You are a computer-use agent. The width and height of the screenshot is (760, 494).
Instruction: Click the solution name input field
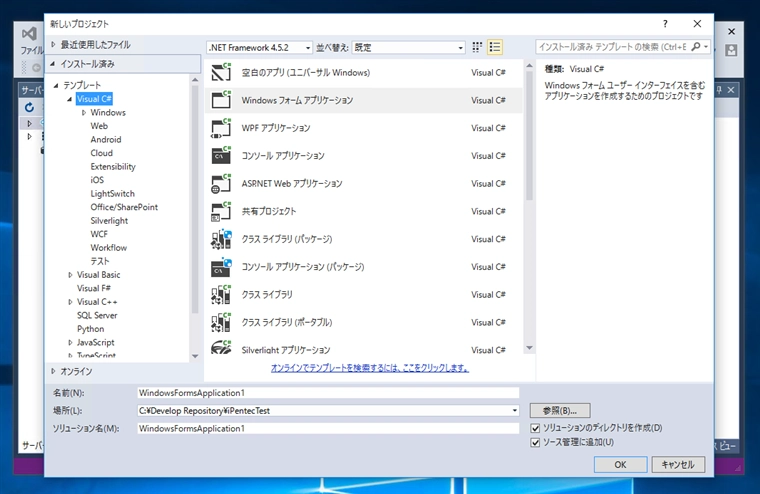[x=328, y=429]
